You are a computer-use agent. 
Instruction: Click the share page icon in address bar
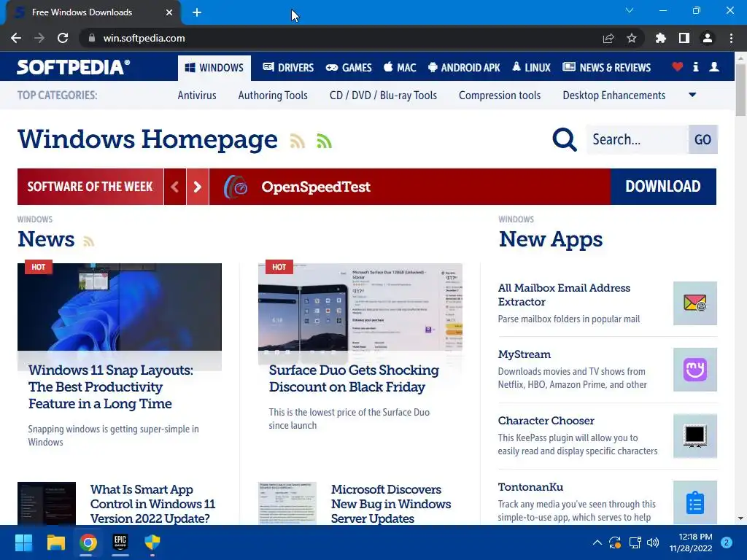point(608,38)
